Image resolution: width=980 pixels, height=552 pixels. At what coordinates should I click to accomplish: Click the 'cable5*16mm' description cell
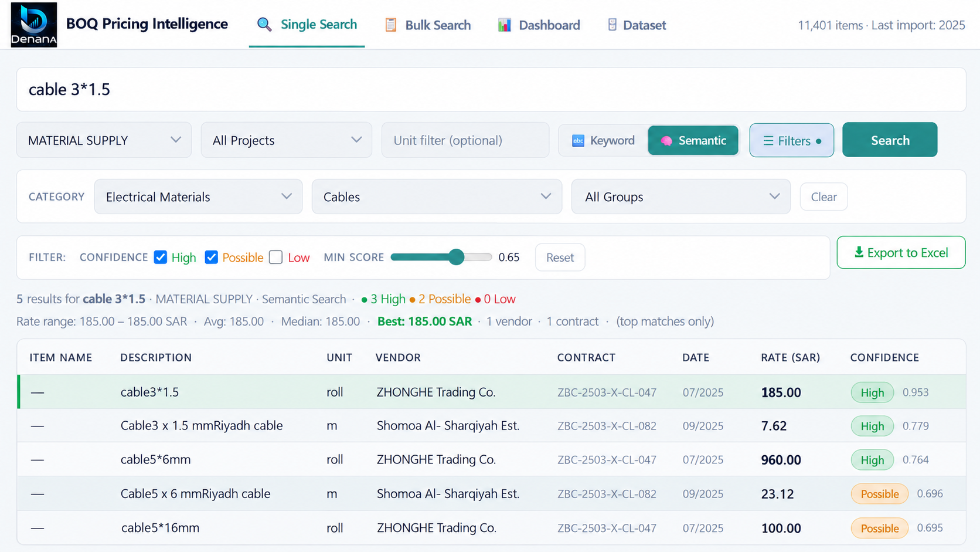point(160,527)
